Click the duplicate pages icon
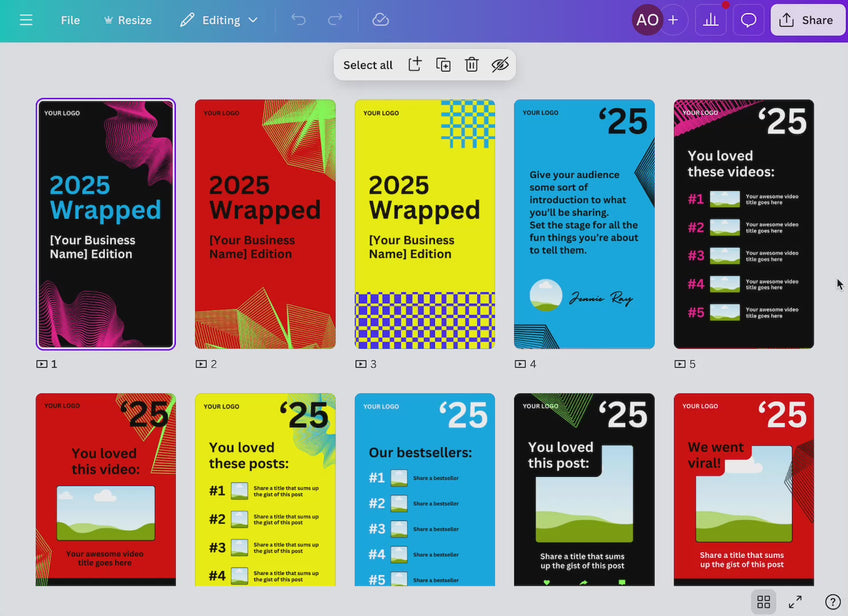Viewport: 848px width, 616px height. coord(443,64)
